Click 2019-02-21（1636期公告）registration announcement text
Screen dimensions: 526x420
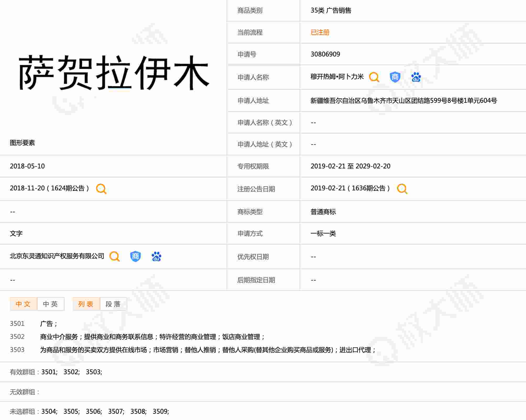[x=350, y=188]
